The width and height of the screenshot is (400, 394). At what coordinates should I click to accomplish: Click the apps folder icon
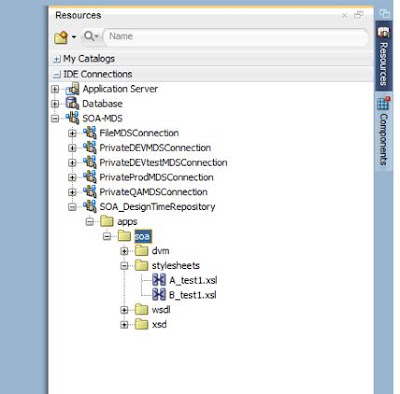107,221
